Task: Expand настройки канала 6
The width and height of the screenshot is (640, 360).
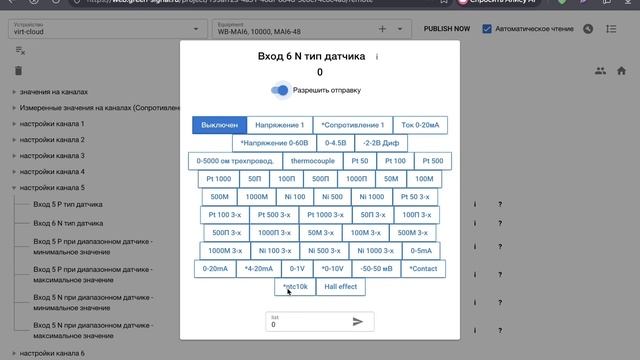Action: (14, 353)
